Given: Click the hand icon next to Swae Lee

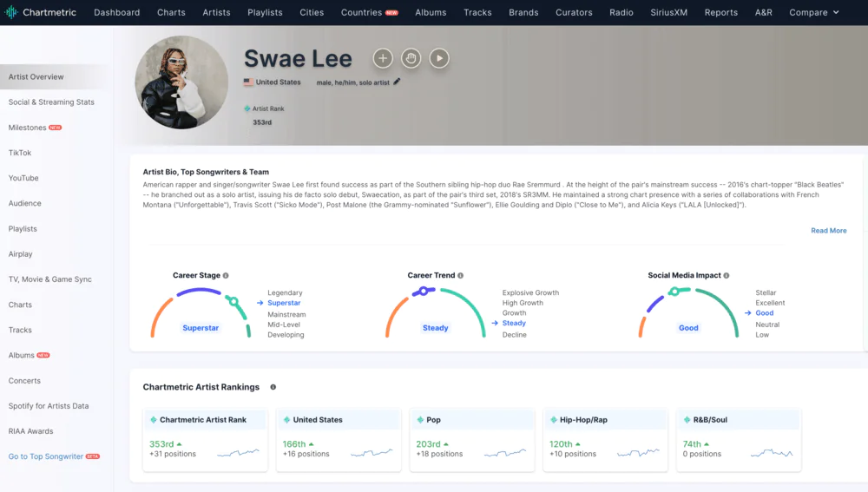Looking at the screenshot, I should coord(411,58).
